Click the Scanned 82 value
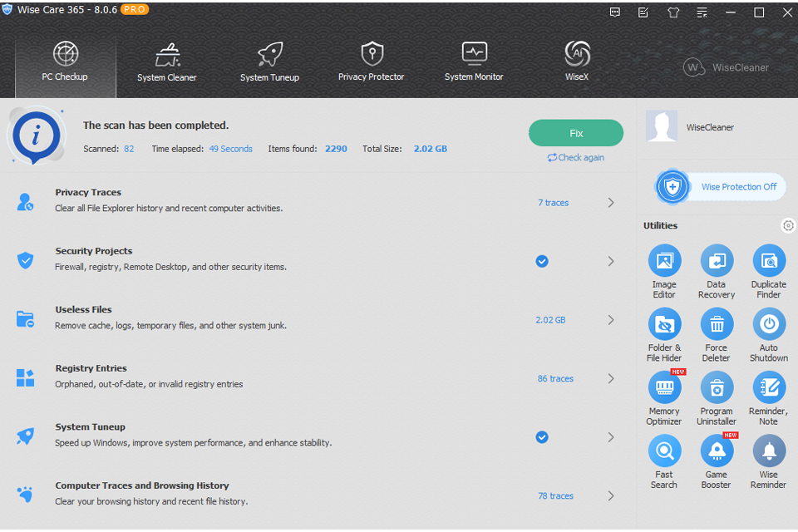Screen dimensions: 798x532 [129, 149]
